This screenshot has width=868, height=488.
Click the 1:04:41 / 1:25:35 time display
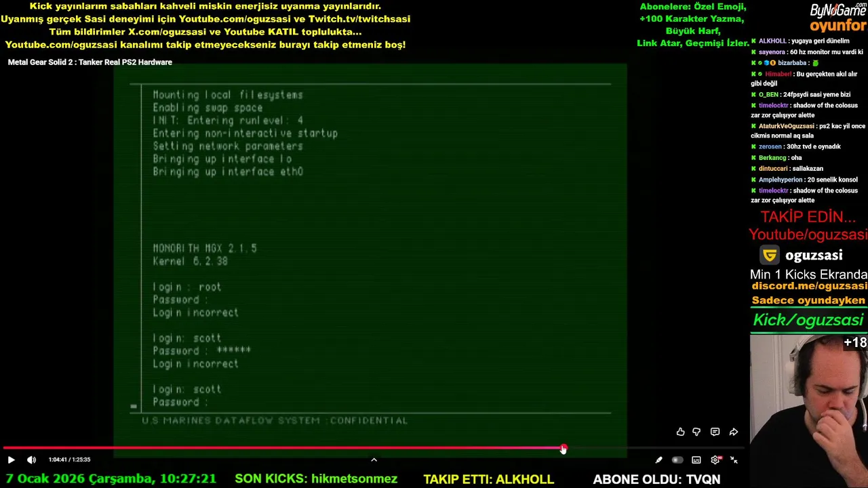coord(69,460)
